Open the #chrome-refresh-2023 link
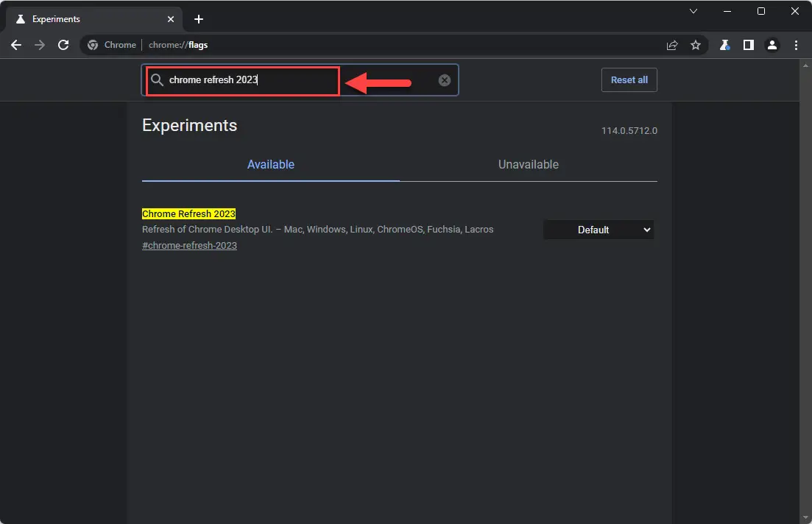Viewport: 812px width, 524px height. (189, 245)
